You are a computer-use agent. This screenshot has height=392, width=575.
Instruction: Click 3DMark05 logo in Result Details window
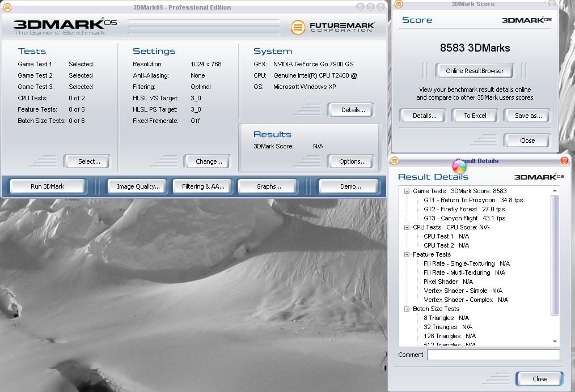pos(539,177)
